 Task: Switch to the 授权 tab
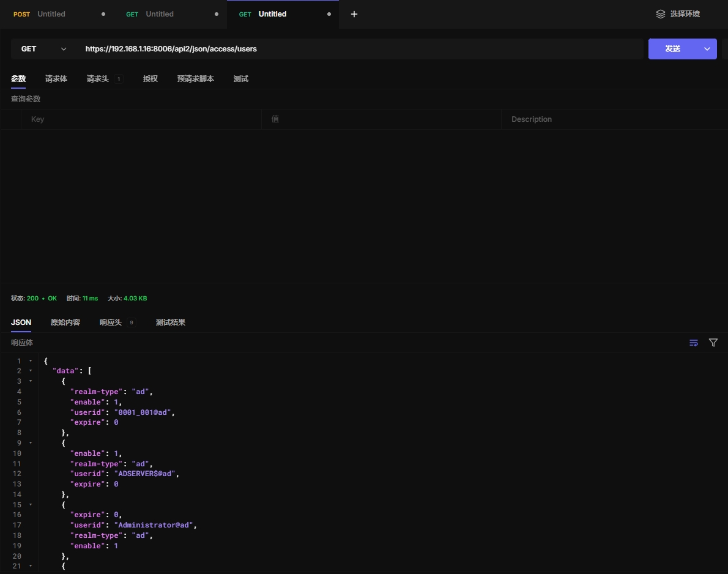click(x=150, y=79)
